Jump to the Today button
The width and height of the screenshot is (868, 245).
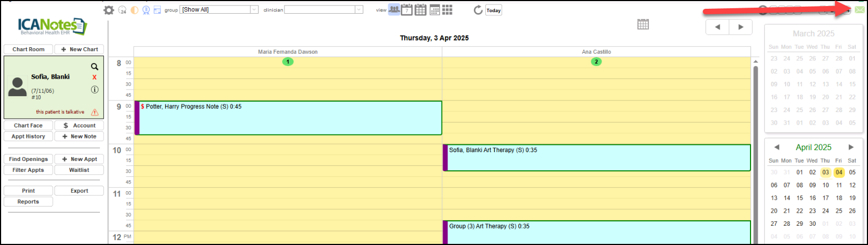[x=494, y=10]
